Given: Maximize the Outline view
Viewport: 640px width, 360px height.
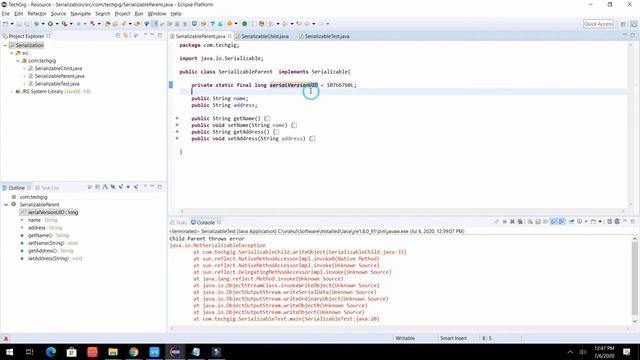Looking at the screenshot, I should (160, 187).
